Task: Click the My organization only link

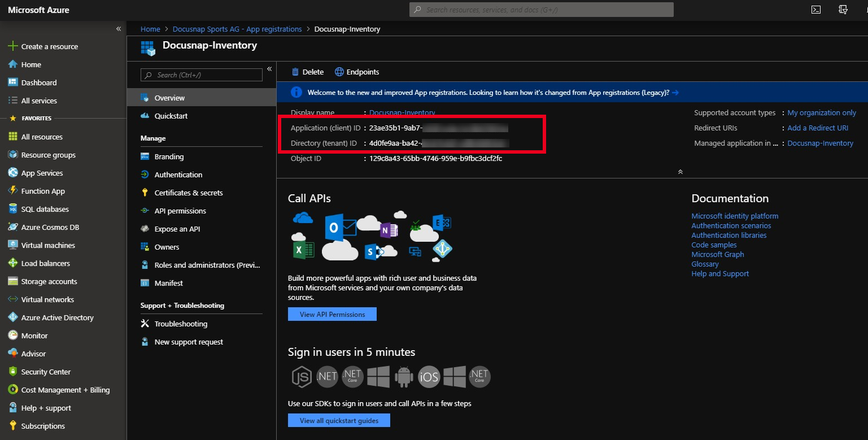Action: tap(822, 113)
